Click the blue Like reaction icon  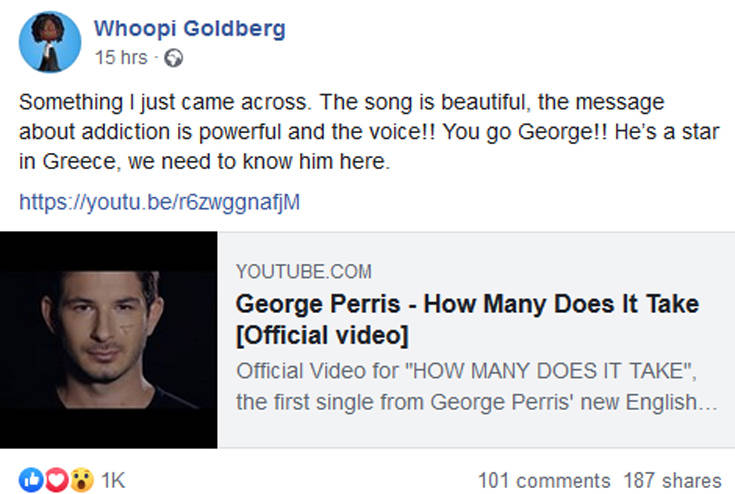(x=32, y=480)
